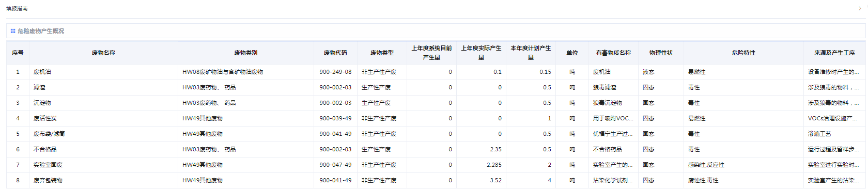
Task: Click the 优福宁生产过... hazardous substance cell
Action: pos(613,134)
